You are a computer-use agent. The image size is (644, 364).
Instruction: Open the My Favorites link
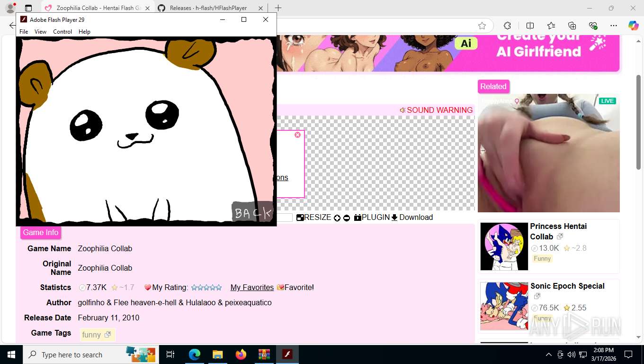pyautogui.click(x=252, y=287)
